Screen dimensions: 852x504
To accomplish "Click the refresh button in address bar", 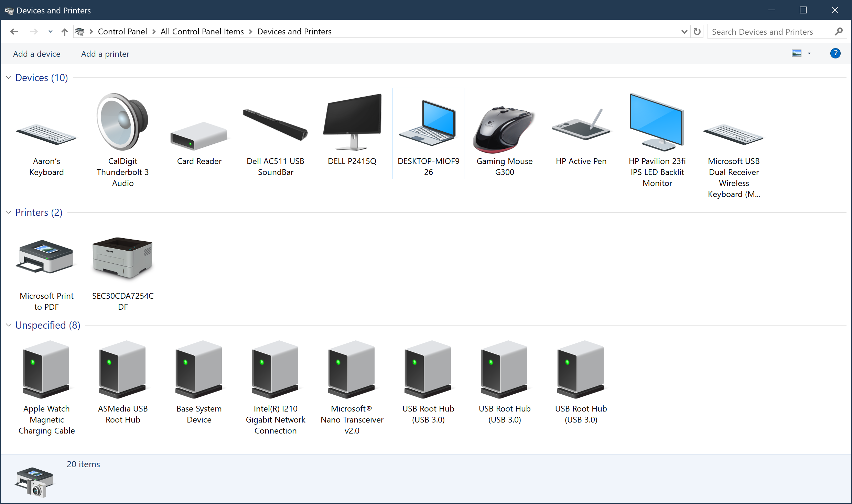I will [x=697, y=31].
